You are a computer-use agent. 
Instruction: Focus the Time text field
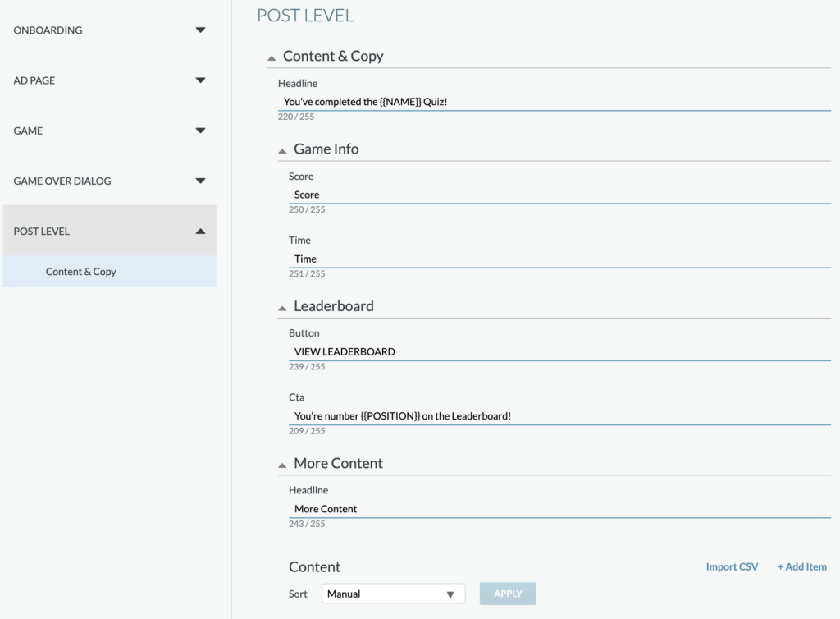pyautogui.click(x=559, y=259)
